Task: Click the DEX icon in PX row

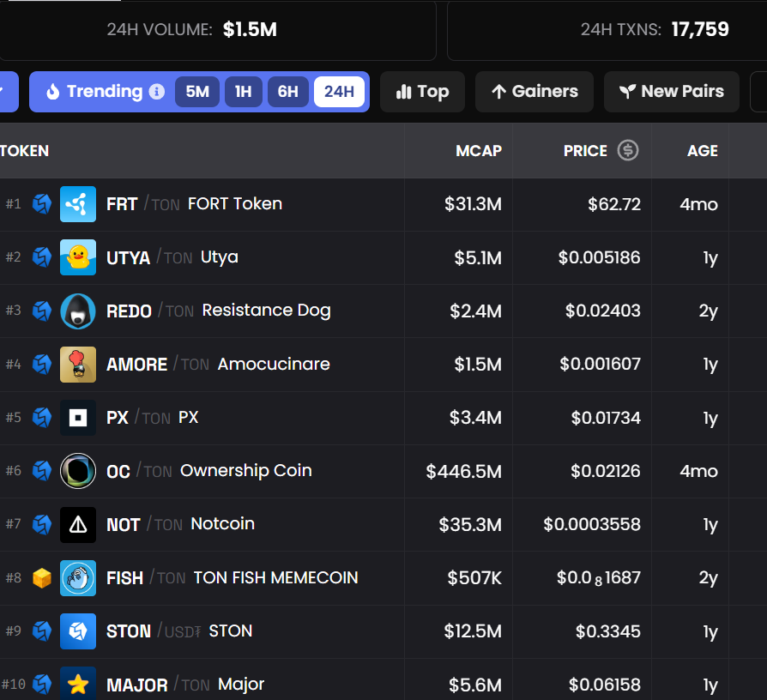Action: coord(42,418)
